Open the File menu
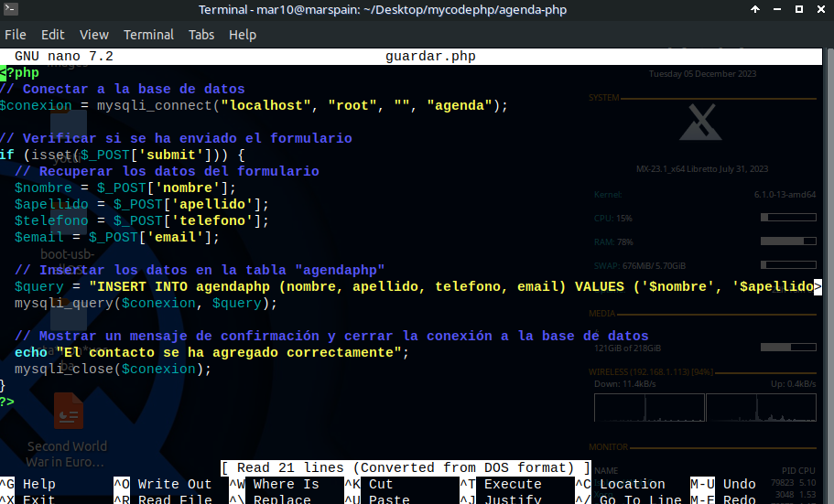This screenshot has height=504, width=834. click(16, 35)
